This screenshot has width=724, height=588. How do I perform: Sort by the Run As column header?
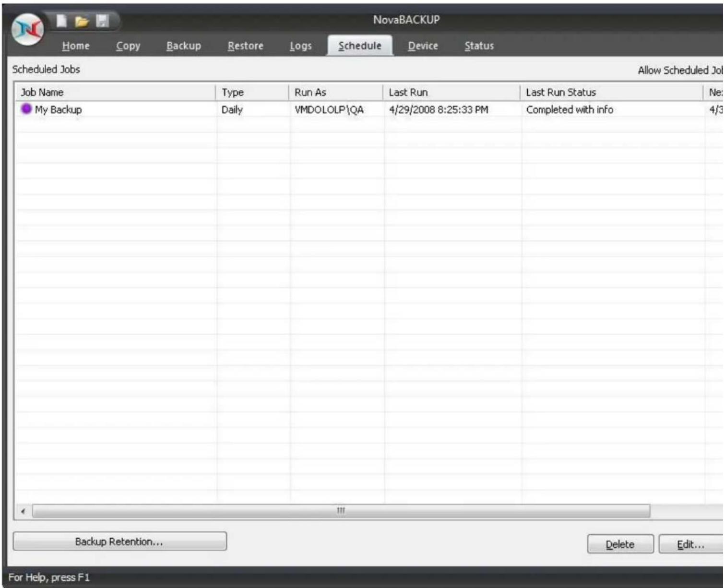point(336,92)
